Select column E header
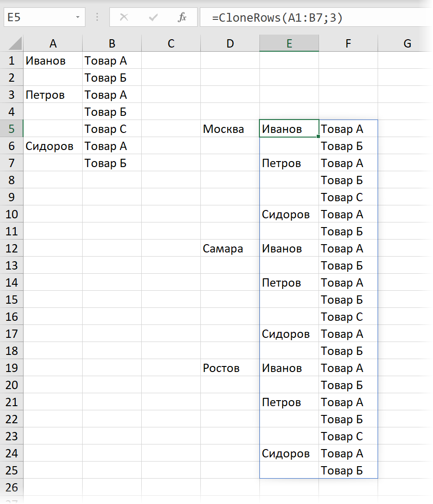 (x=289, y=43)
